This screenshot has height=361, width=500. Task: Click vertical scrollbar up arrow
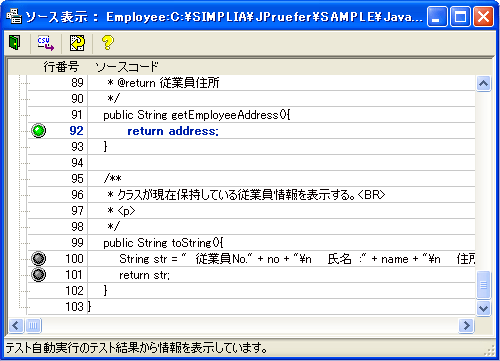click(483, 83)
